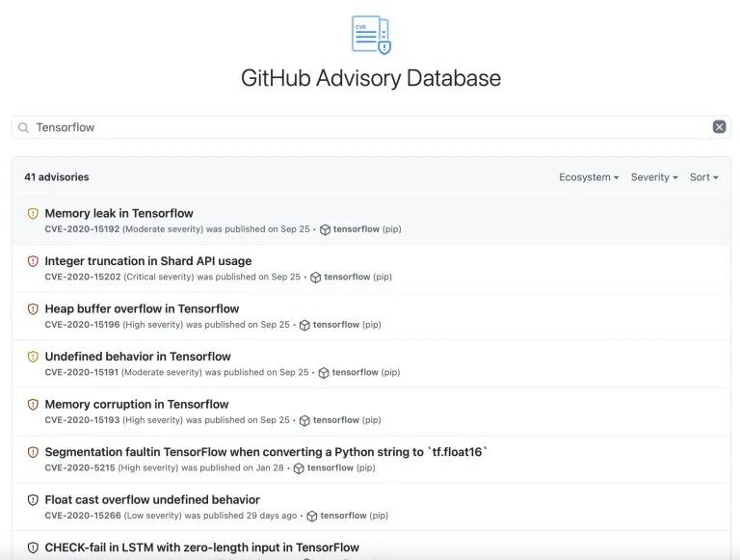Open the Ecosystem filter dropdown

click(x=588, y=177)
